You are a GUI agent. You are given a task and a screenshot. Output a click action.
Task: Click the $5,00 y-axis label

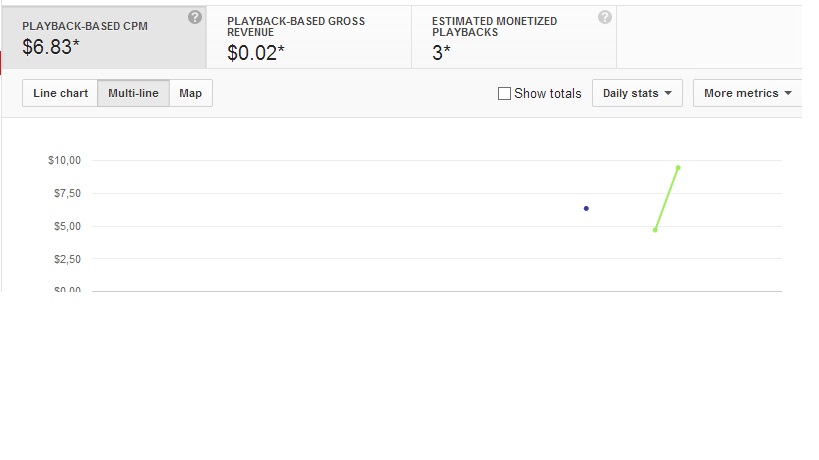[64, 226]
